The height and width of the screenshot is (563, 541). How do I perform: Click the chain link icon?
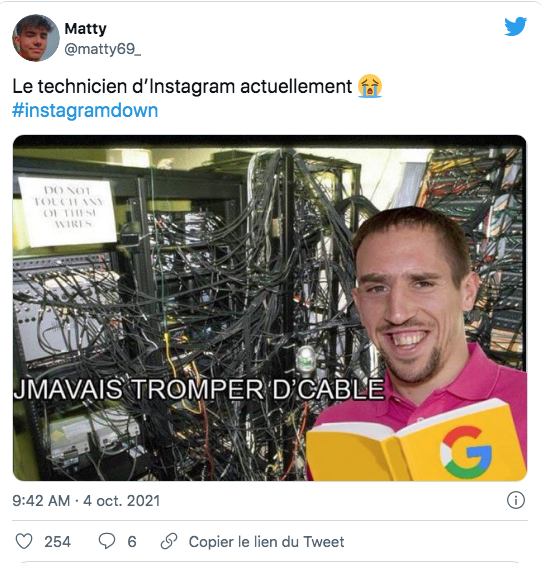[169, 541]
